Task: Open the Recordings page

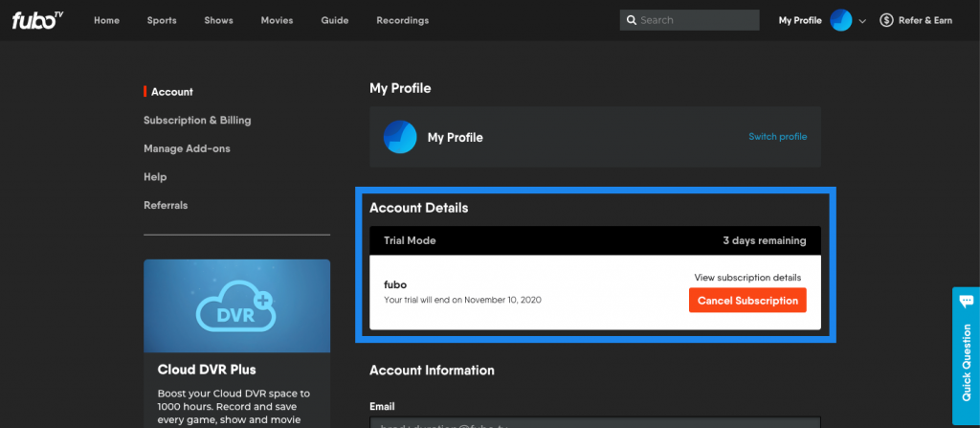Action: click(403, 20)
